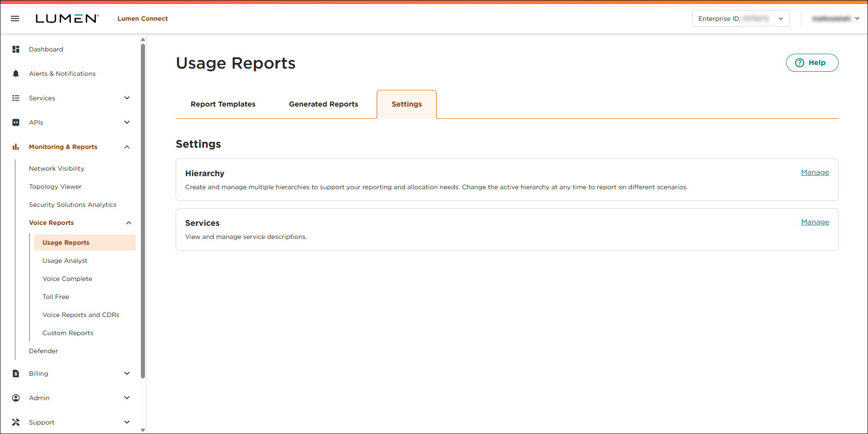Open Network Visibility
Viewport: 868px width, 434px height.
click(56, 168)
